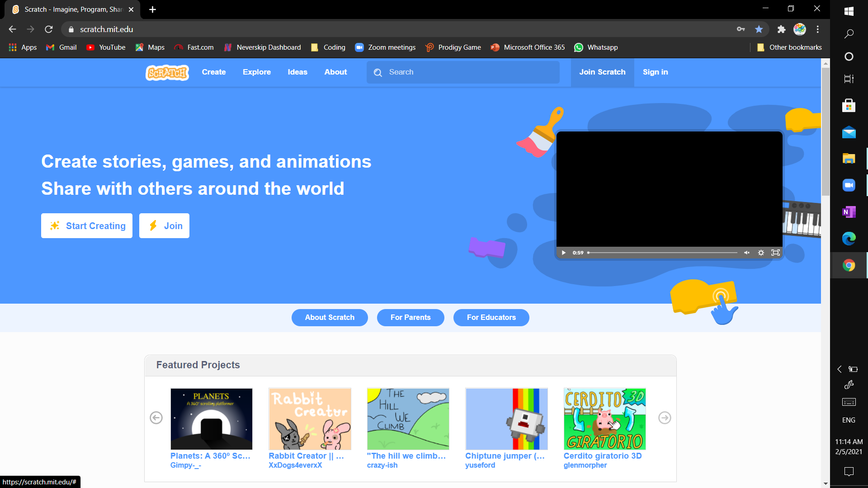
Task: Launch Microsoft Edge from the taskbar
Action: click(849, 239)
